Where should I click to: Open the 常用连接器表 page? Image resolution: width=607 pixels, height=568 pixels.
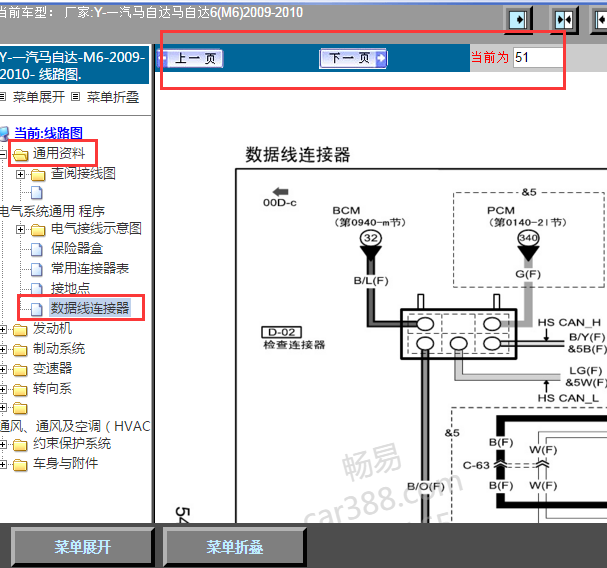[x=90, y=268]
